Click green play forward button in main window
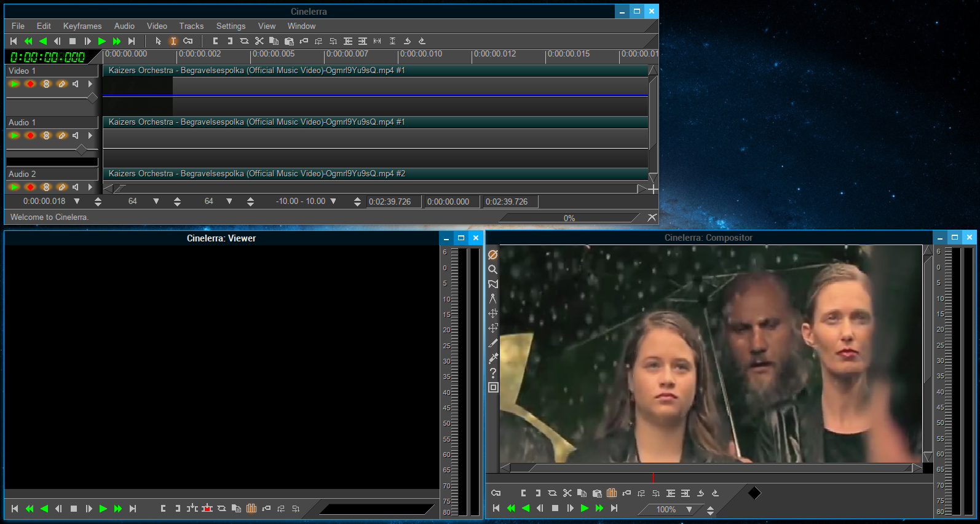The height and width of the screenshot is (524, 980). point(102,41)
